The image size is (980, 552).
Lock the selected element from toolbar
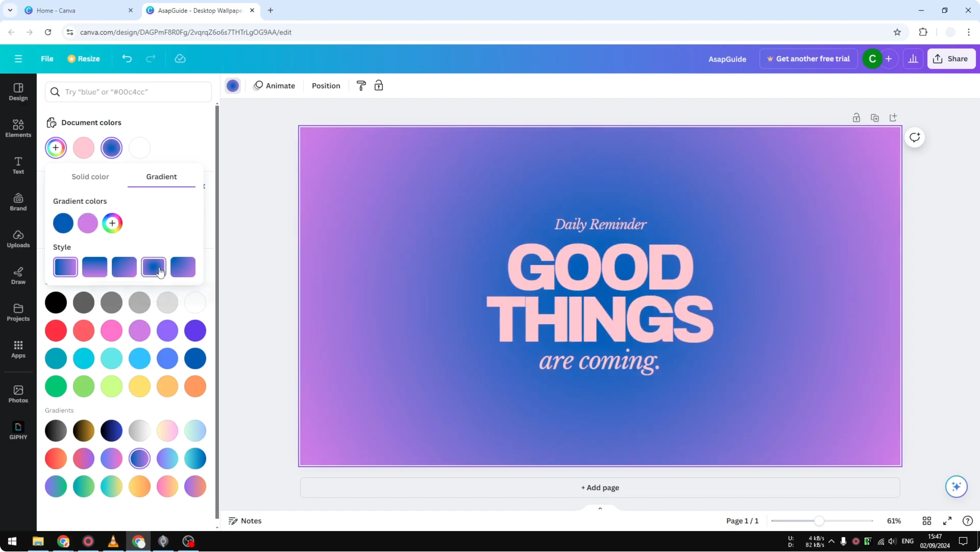[379, 86]
